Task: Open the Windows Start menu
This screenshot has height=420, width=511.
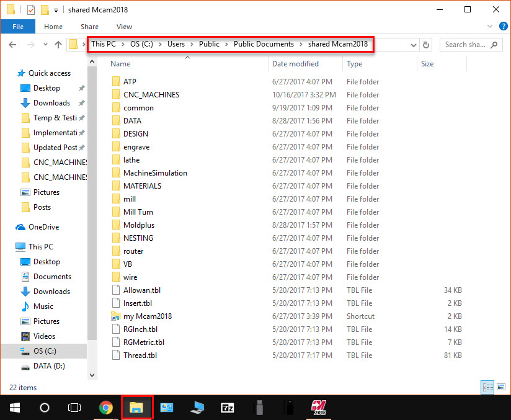Action: point(15,408)
